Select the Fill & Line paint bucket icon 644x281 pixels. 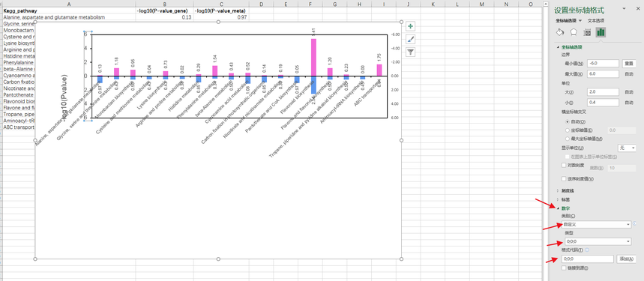tap(560, 32)
